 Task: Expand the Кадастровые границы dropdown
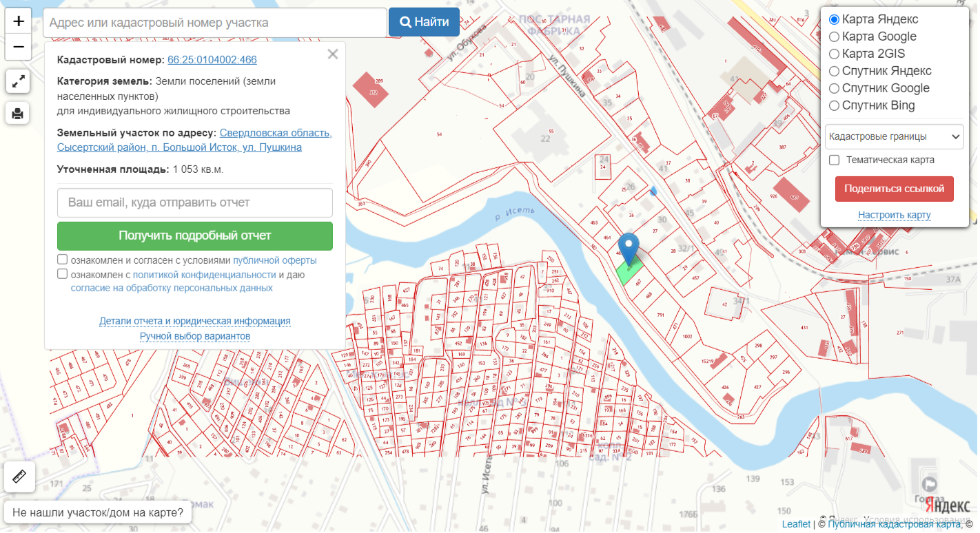(x=894, y=136)
